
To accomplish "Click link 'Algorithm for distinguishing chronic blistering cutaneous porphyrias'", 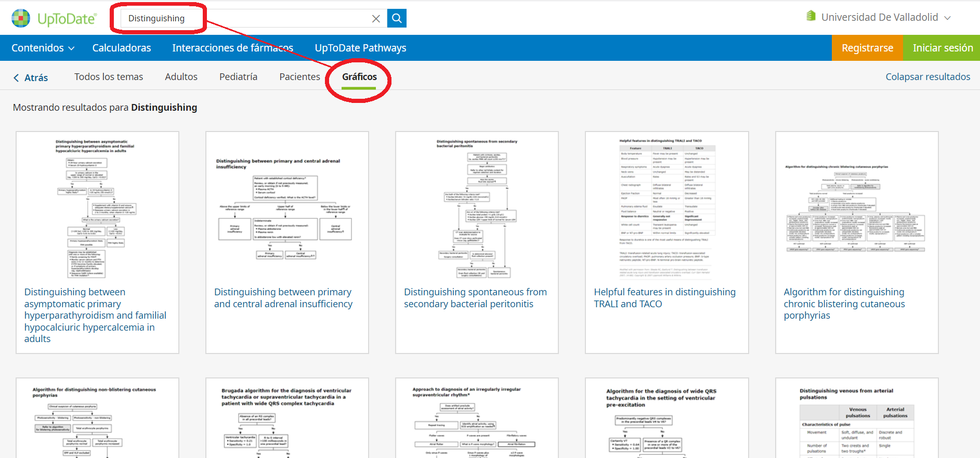I will (844, 304).
